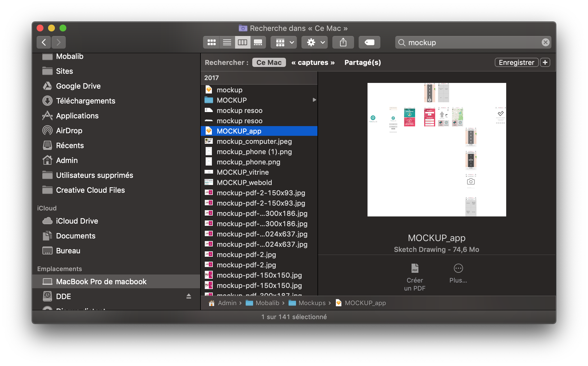588x366 pixels.
Task: Toggle the «captures» search scope
Action: pos(313,62)
